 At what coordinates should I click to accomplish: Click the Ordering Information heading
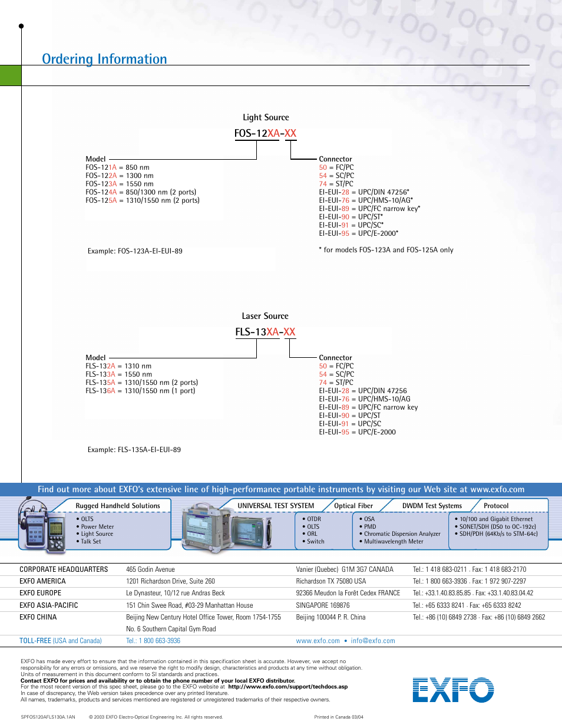click(104, 59)
